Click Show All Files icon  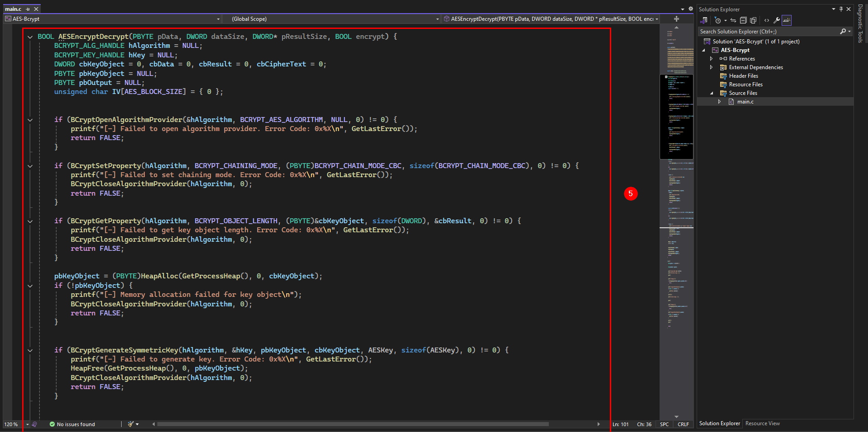pos(753,20)
